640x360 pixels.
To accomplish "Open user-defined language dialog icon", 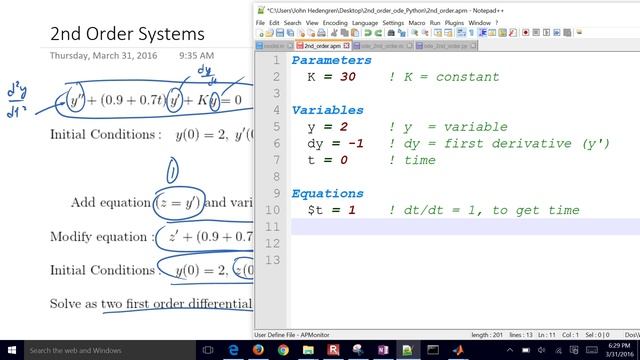I will click(492, 33).
